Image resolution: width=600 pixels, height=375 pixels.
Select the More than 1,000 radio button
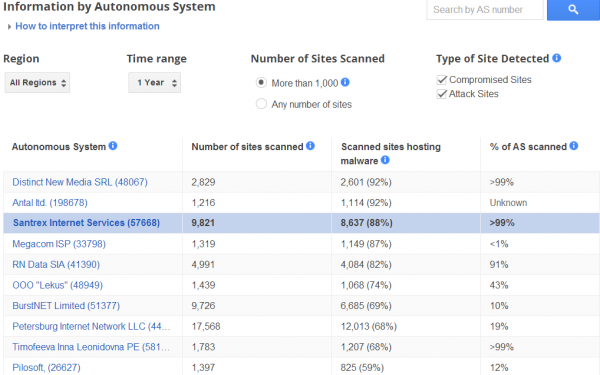click(x=261, y=82)
